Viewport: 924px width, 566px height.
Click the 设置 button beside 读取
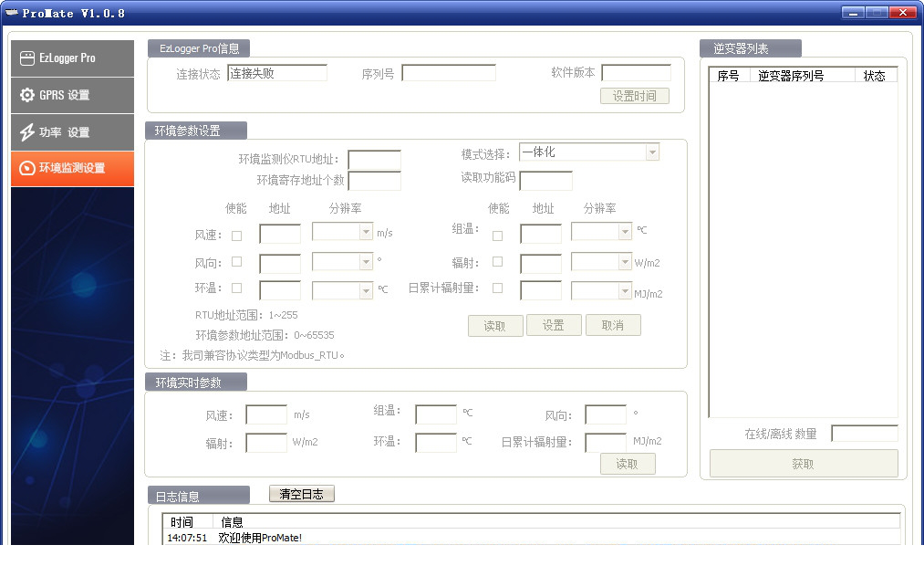(554, 325)
